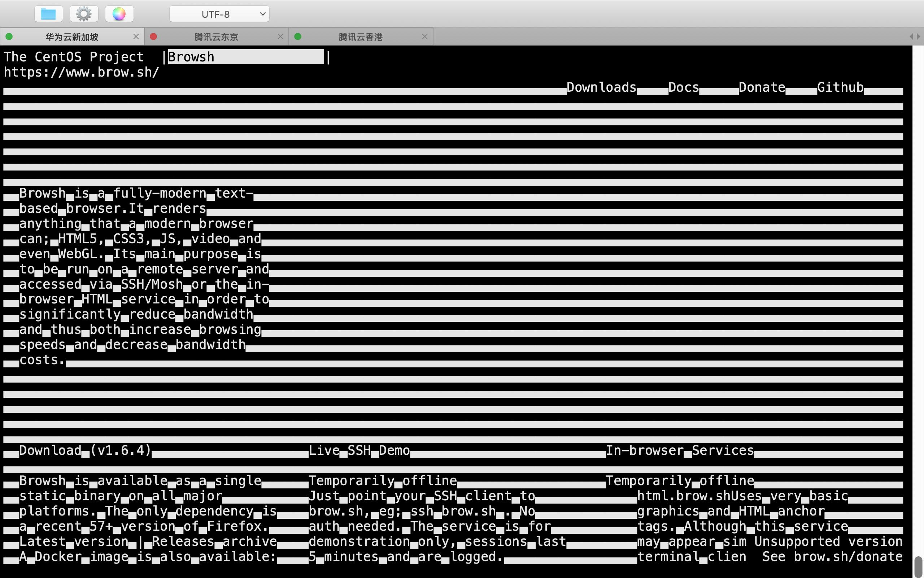Click the green status dot of 华为云新加坡
The width and height of the screenshot is (924, 578).
[x=9, y=37]
